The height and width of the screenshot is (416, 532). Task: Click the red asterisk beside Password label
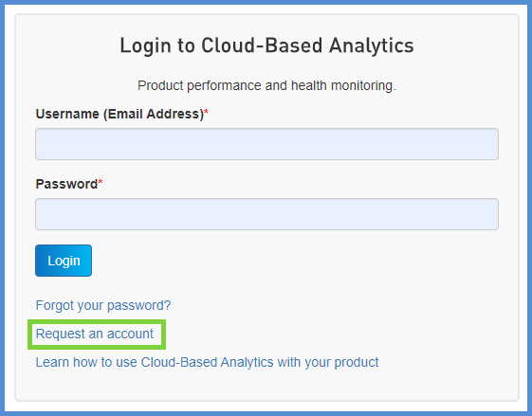tap(101, 182)
